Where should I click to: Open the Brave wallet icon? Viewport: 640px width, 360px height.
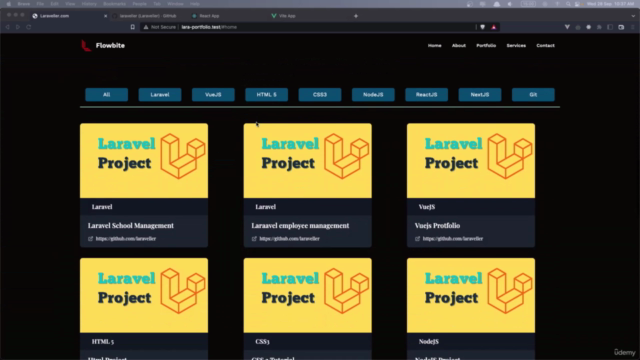[621, 27]
